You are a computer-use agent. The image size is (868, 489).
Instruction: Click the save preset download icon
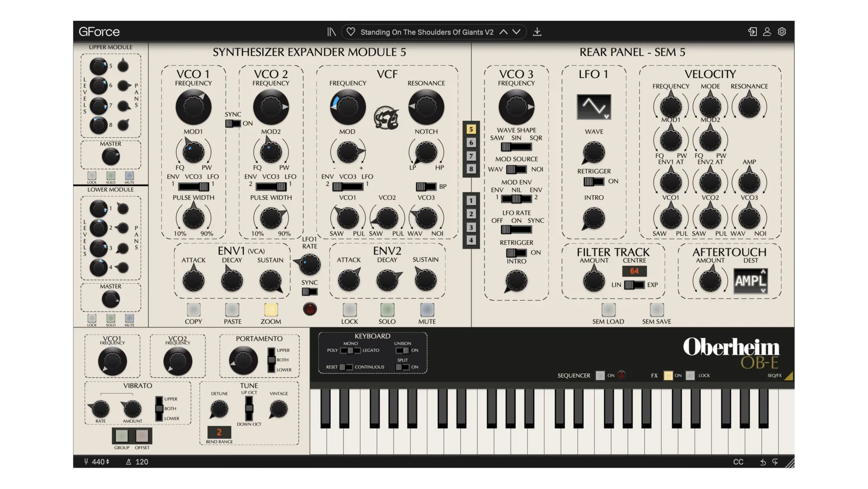(x=537, y=32)
